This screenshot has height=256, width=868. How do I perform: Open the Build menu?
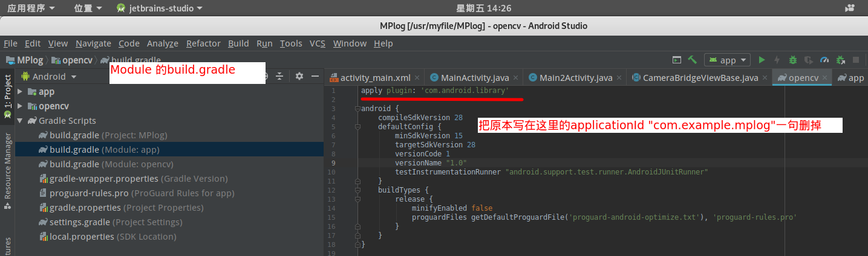click(238, 43)
